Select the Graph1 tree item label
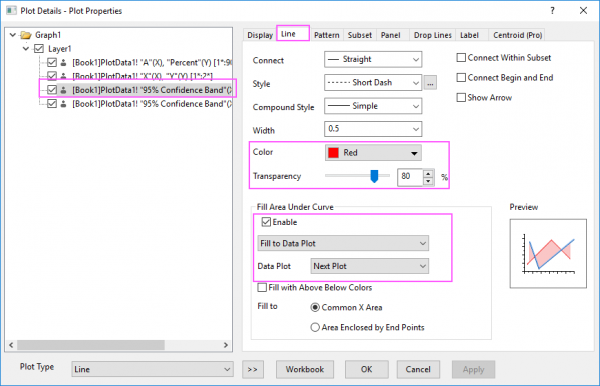The height and width of the screenshot is (386, 600). (48, 35)
